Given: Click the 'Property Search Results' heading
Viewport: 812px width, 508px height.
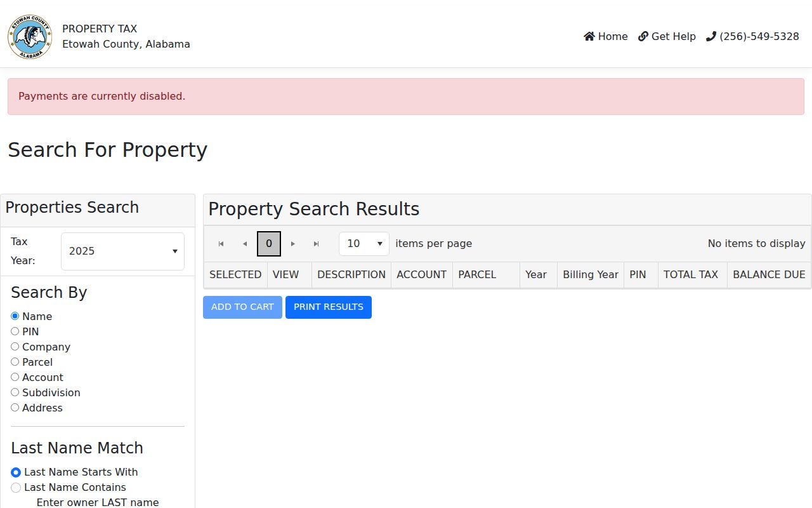Looking at the screenshot, I should click(314, 209).
